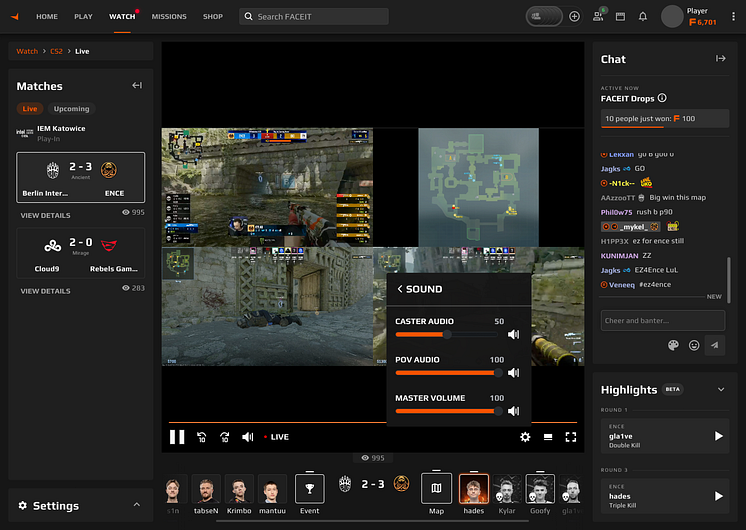Play the hades Triple Kill highlight
Image resolution: width=746 pixels, height=530 pixels.
pos(718,496)
